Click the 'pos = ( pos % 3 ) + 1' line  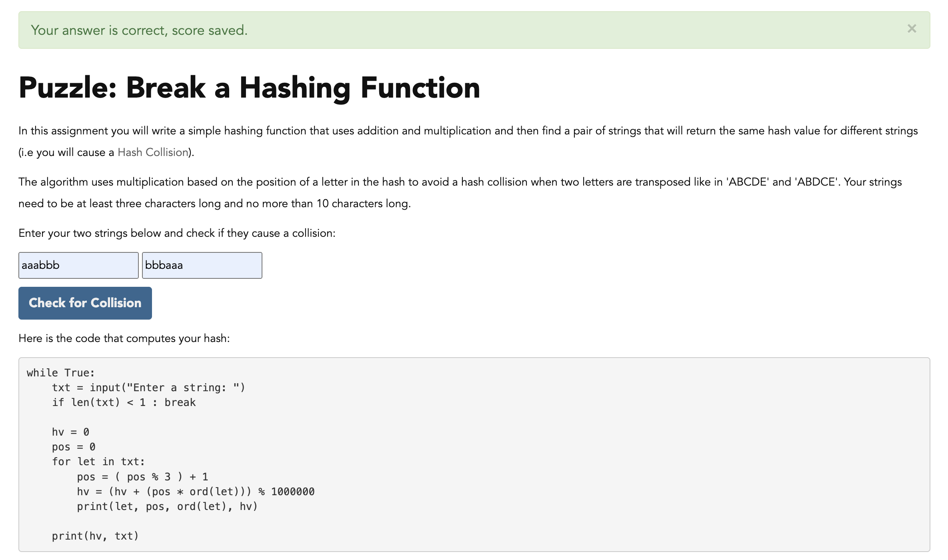(142, 477)
